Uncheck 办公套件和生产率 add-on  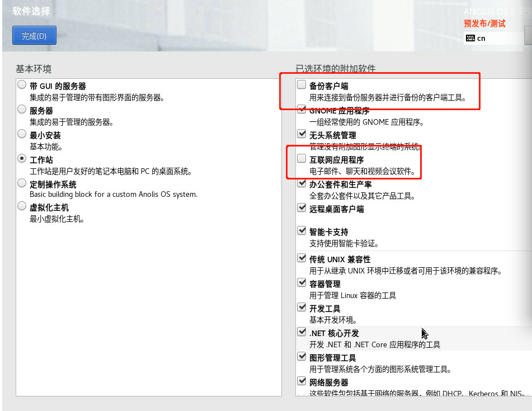[x=302, y=184]
